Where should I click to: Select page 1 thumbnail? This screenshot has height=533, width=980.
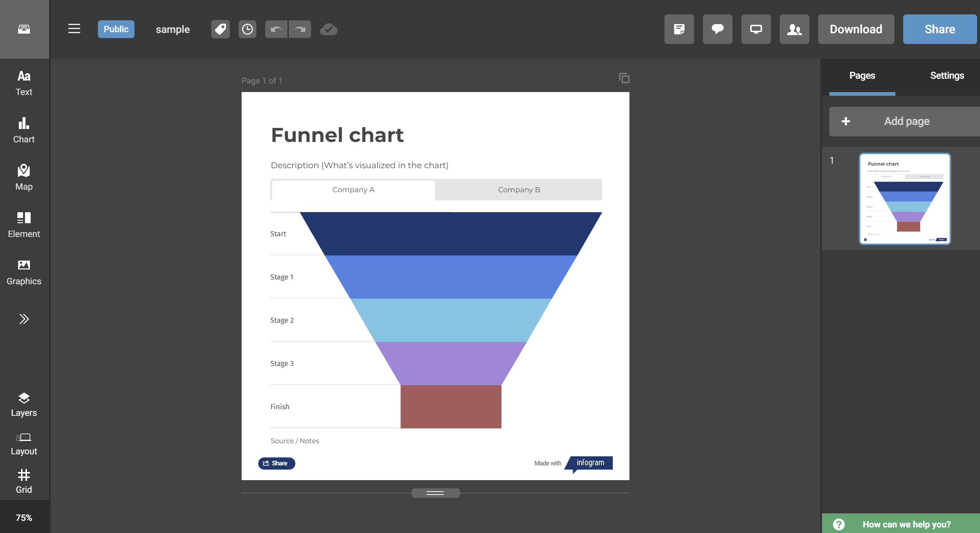pyautogui.click(x=905, y=199)
